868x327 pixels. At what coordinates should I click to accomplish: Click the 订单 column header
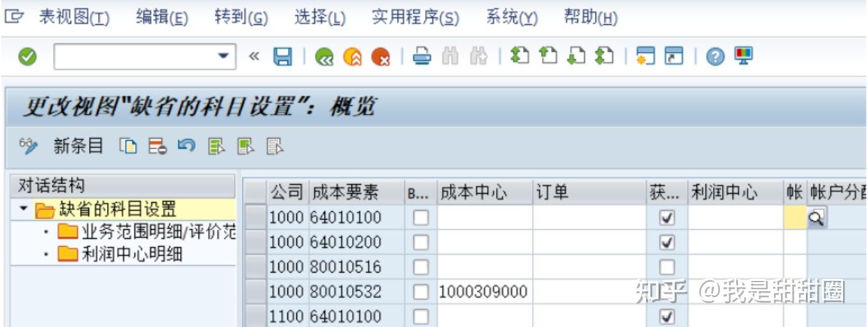click(x=589, y=193)
